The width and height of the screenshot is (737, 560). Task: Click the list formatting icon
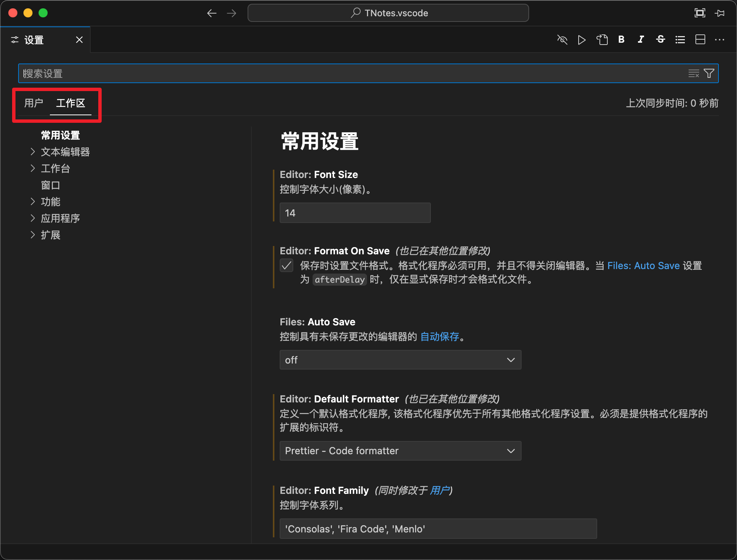point(680,40)
